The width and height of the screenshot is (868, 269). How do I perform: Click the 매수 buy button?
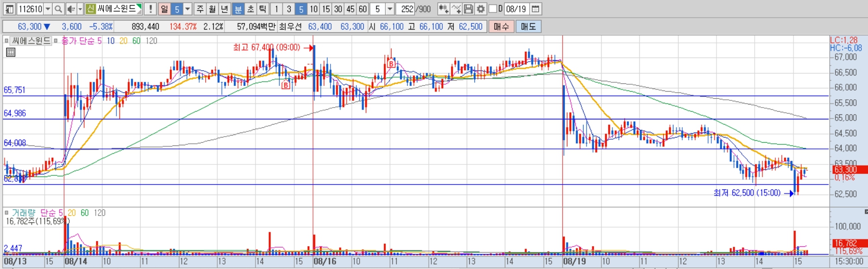click(501, 26)
